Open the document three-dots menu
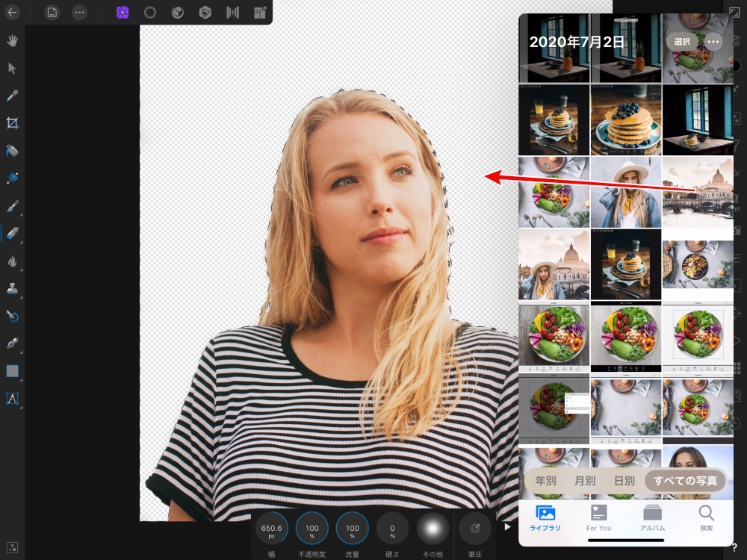 coord(79,12)
